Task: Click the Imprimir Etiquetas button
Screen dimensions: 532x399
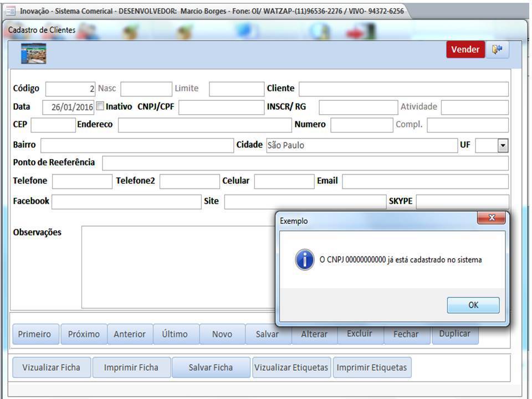Action: (x=372, y=367)
